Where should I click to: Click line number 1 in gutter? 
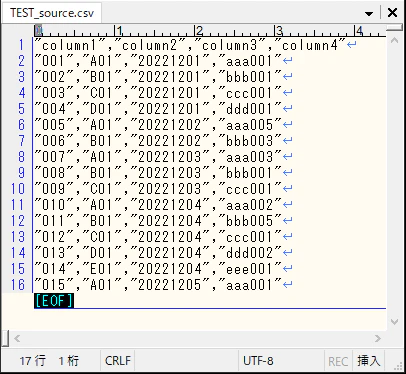tap(21, 45)
